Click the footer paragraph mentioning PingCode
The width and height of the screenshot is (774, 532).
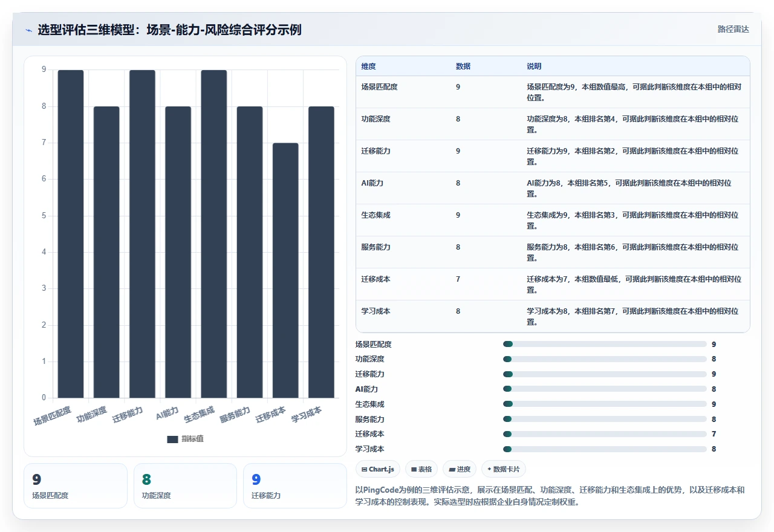550,496
